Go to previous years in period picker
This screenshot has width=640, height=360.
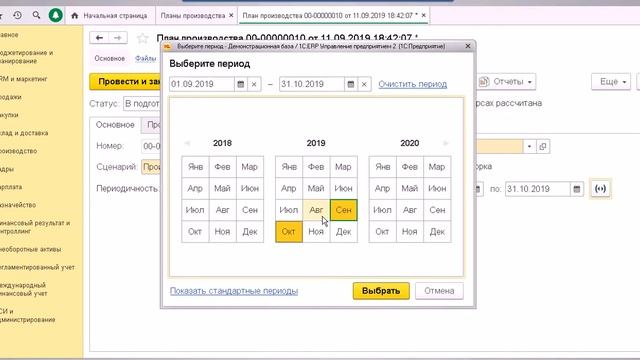(187, 143)
